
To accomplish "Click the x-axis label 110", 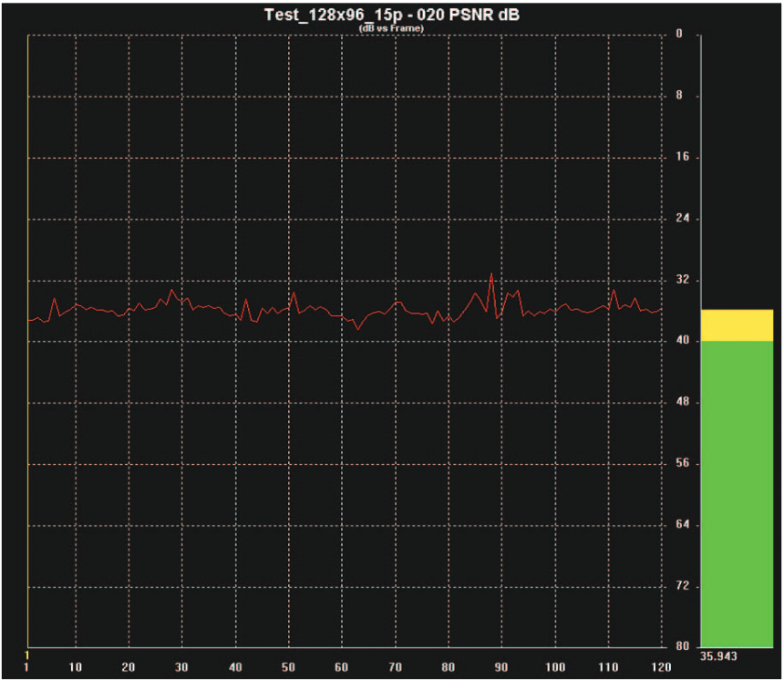I will (x=608, y=667).
